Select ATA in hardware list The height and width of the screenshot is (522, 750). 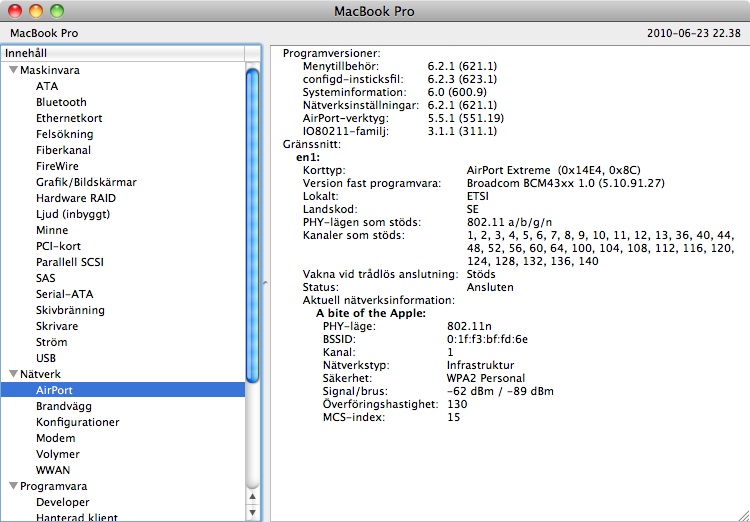(47, 86)
